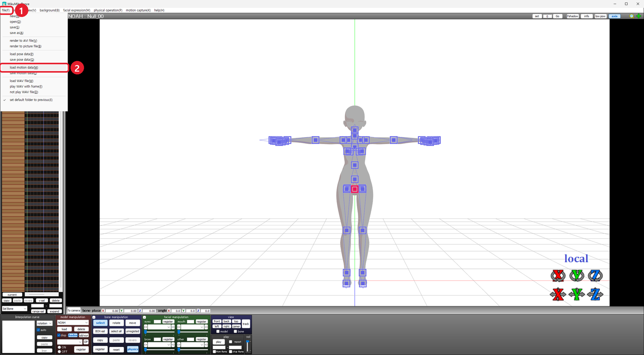
Task: Click the green four-arrow pan icon
Action: tap(638, 16)
